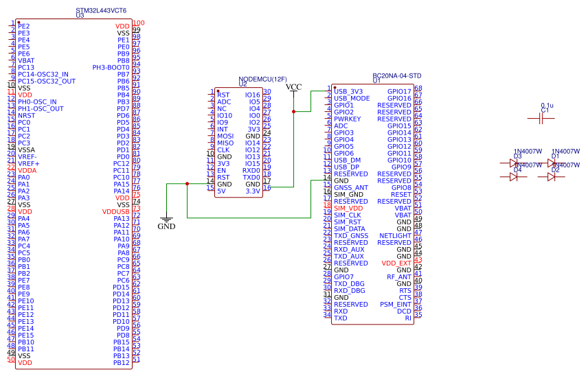588x376 pixels.
Task: Select the VREF+ pin label
Action: point(28,164)
